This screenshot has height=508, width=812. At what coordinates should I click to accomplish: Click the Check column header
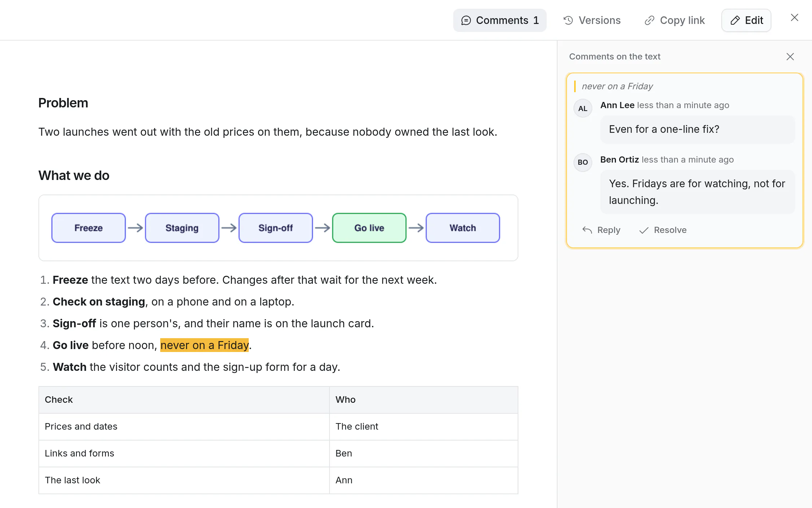coord(184,400)
